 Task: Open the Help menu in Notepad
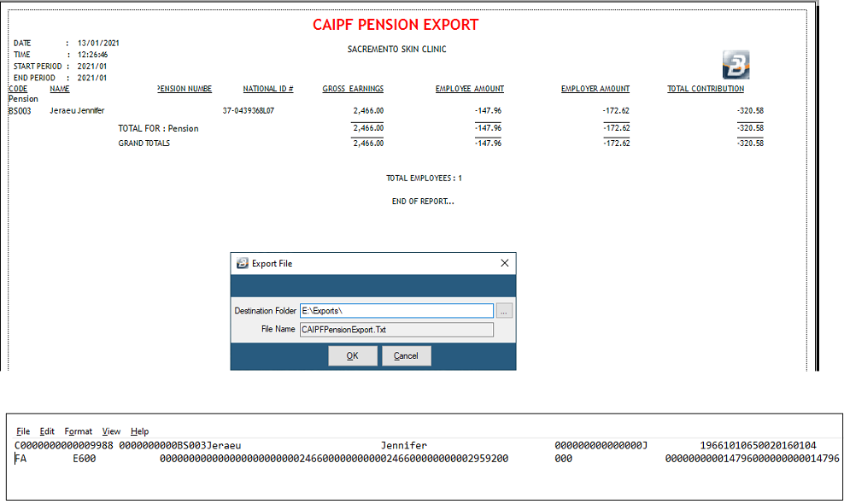click(139, 431)
